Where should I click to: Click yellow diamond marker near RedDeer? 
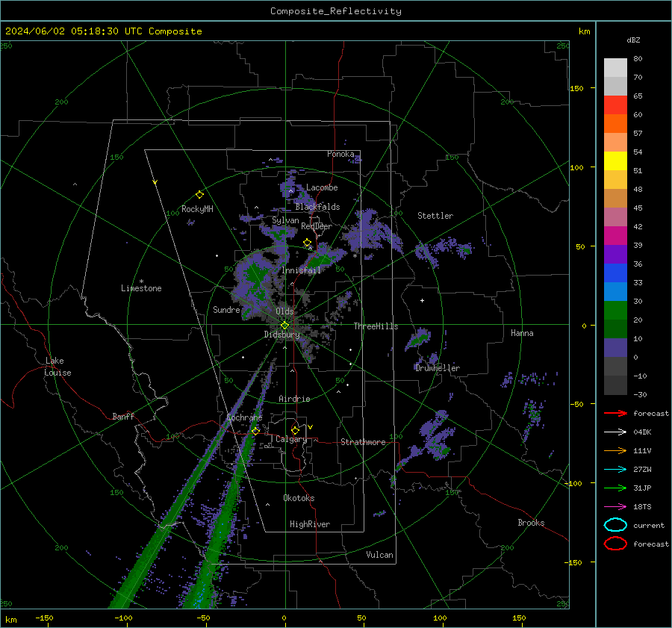pyautogui.click(x=307, y=243)
